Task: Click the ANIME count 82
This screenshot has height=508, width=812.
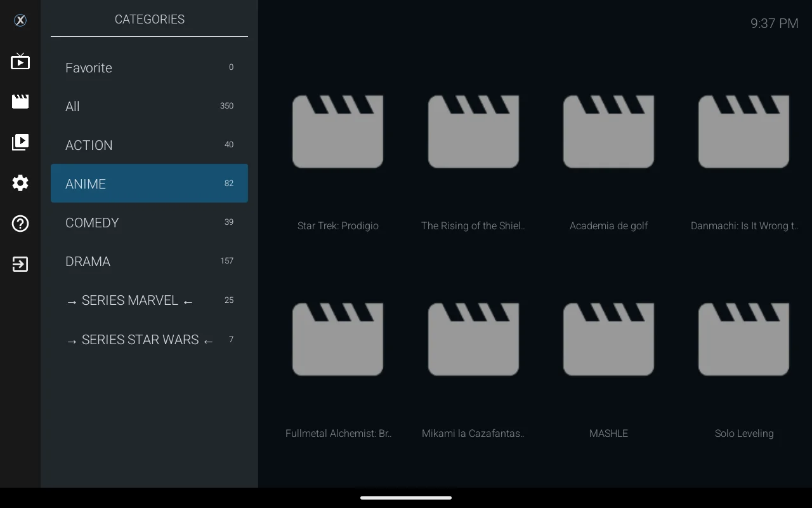Action: pos(229,183)
